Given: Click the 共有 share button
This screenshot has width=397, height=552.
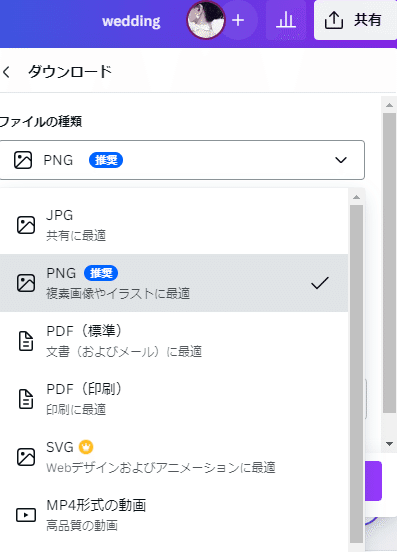Looking at the screenshot, I should pos(355,20).
